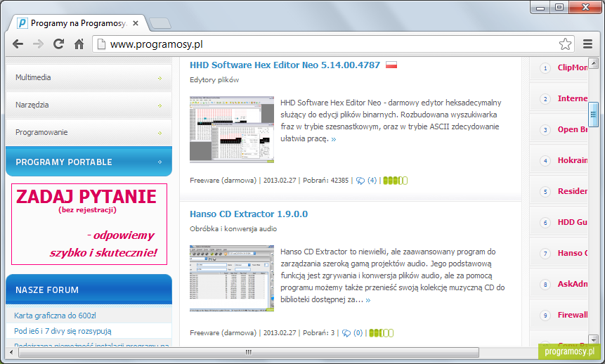Click the address bar with www.programosy.pl
605x364 pixels.
click(332, 44)
